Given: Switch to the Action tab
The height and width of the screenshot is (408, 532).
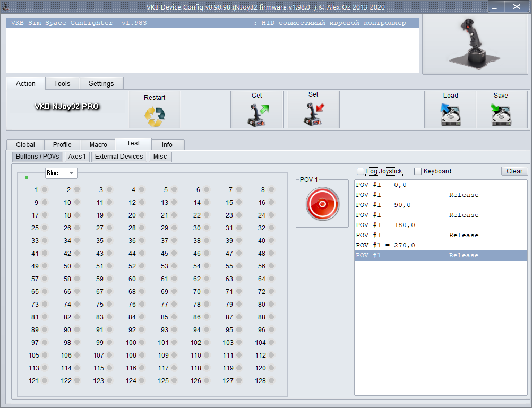Looking at the screenshot, I should 25,83.
